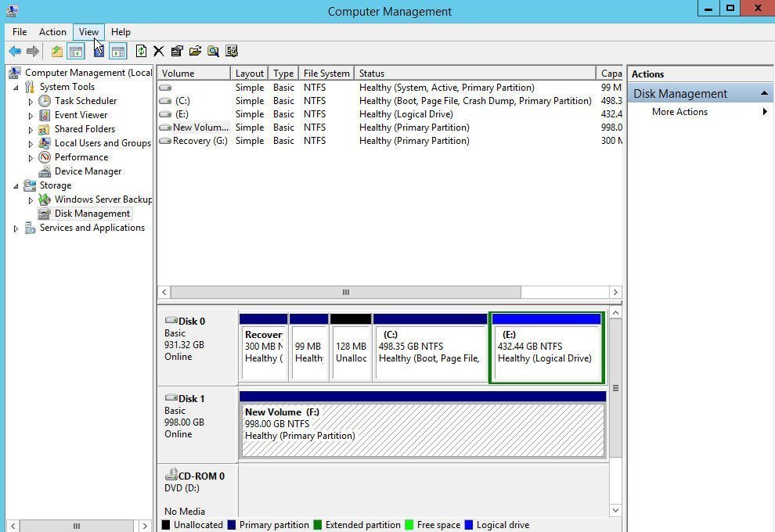Image resolution: width=775 pixels, height=532 pixels.
Task: Collapse the Storage tree node
Action: (x=16, y=186)
